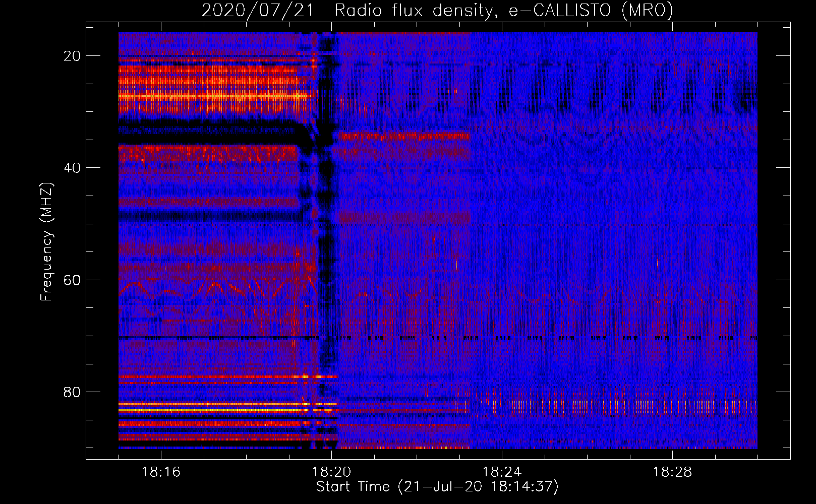The width and height of the screenshot is (816, 504).
Task: Click the 'Frequency (MHZ)' y-axis label
Action: pyautogui.click(x=46, y=242)
